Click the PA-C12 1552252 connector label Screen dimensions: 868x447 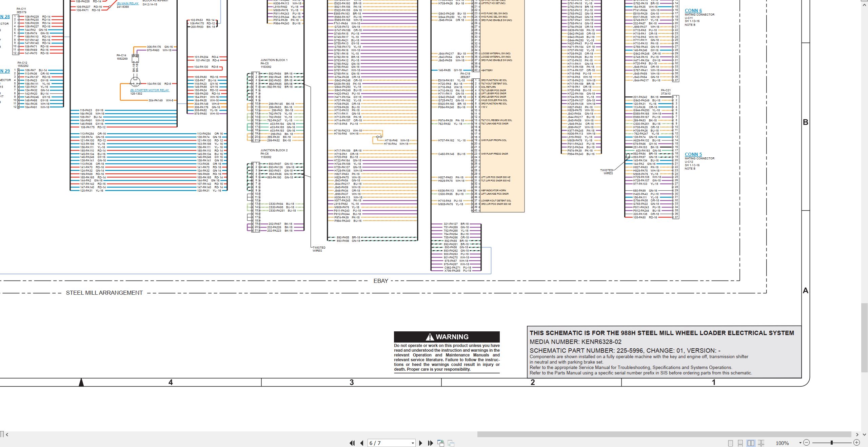tap(23, 64)
